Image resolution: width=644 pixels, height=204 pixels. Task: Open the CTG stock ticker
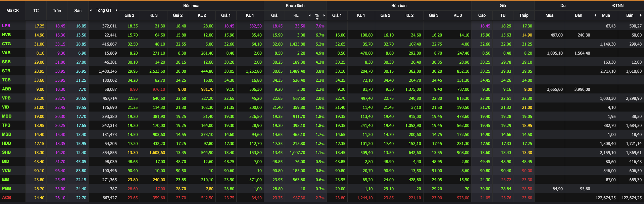(x=6, y=44)
